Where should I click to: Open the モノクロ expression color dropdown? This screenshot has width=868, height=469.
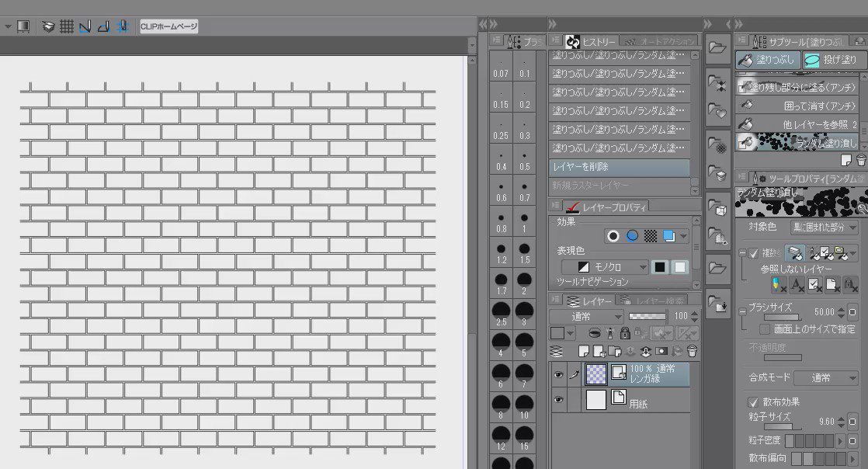pos(605,267)
